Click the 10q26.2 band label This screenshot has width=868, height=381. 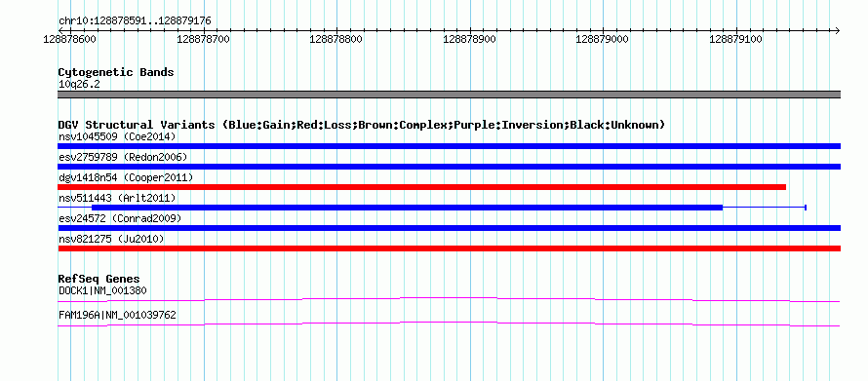click(79, 85)
